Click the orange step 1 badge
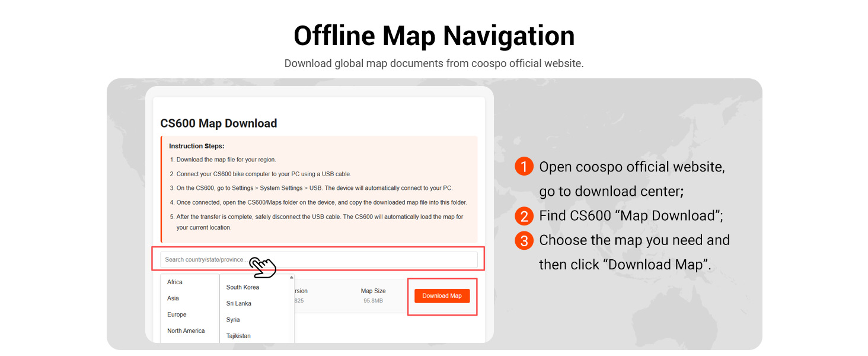 [x=524, y=167]
